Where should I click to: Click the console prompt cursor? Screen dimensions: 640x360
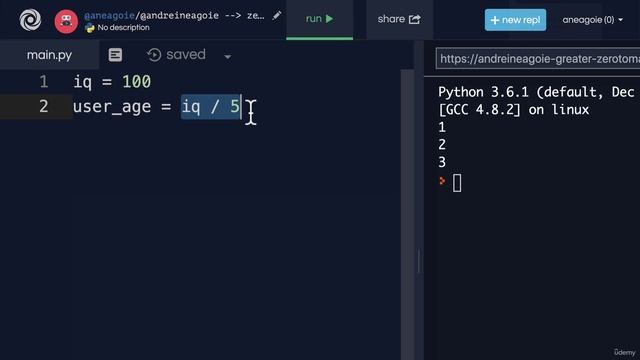[457, 183]
